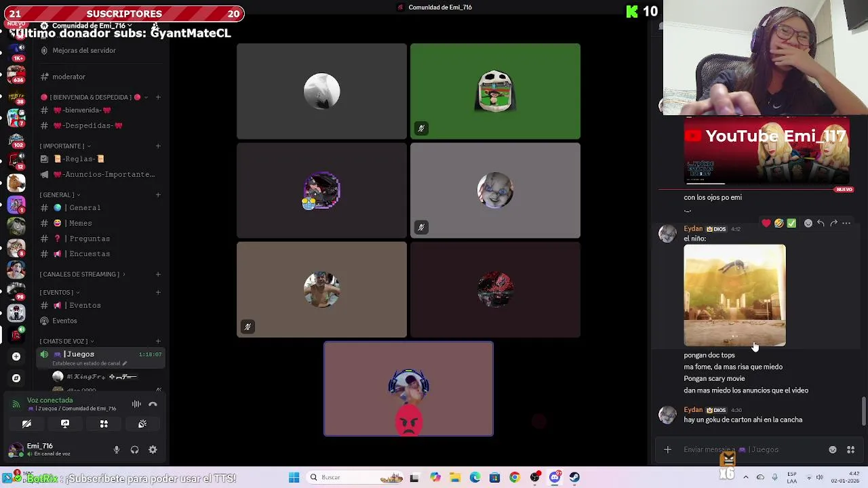Image resolution: width=868 pixels, height=488 pixels.
Task: Open Comunidad de Emi_716 server dropdown
Action: (92, 26)
